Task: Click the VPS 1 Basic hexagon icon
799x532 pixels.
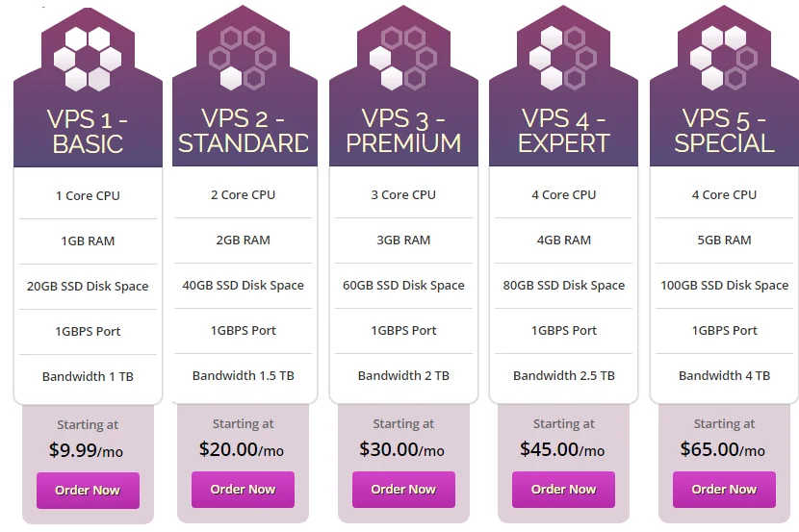Action: coord(88,59)
